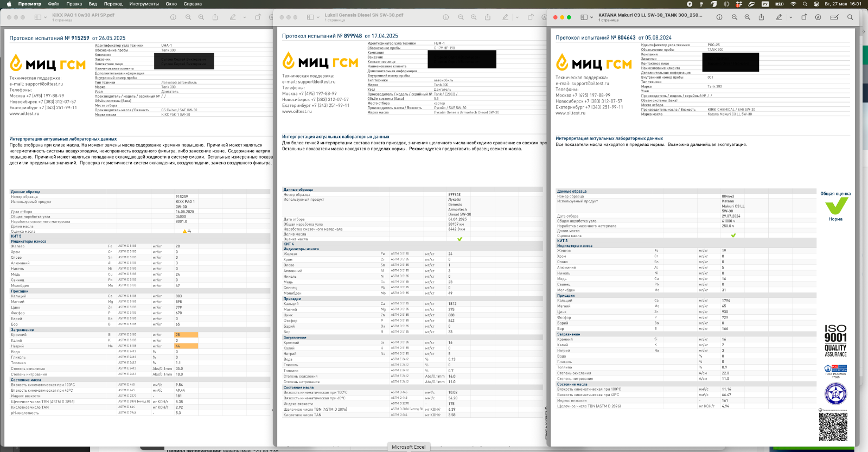
Task: Open the Просмотр application menu
Action: click(30, 4)
